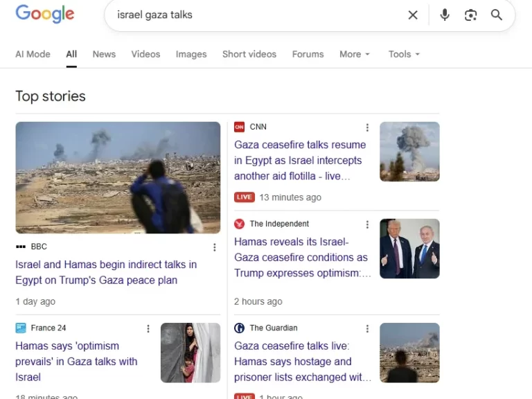
Task: Open France 24 headline 'Hamas says optimism prevails'
Action: (76, 362)
